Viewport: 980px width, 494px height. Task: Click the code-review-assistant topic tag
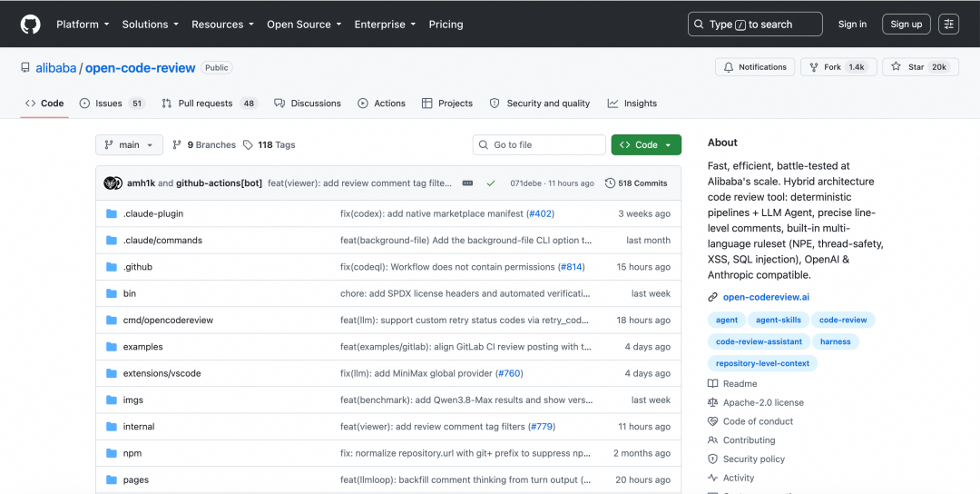(759, 342)
